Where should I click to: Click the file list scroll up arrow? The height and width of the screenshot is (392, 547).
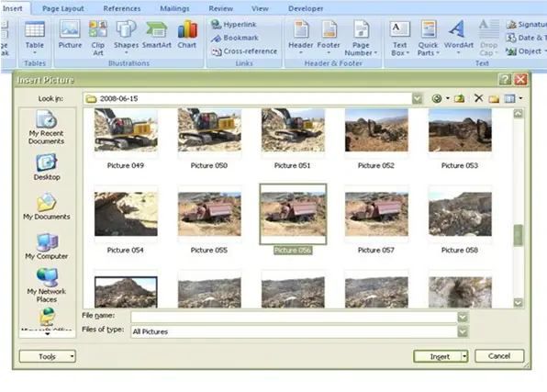tap(518, 114)
